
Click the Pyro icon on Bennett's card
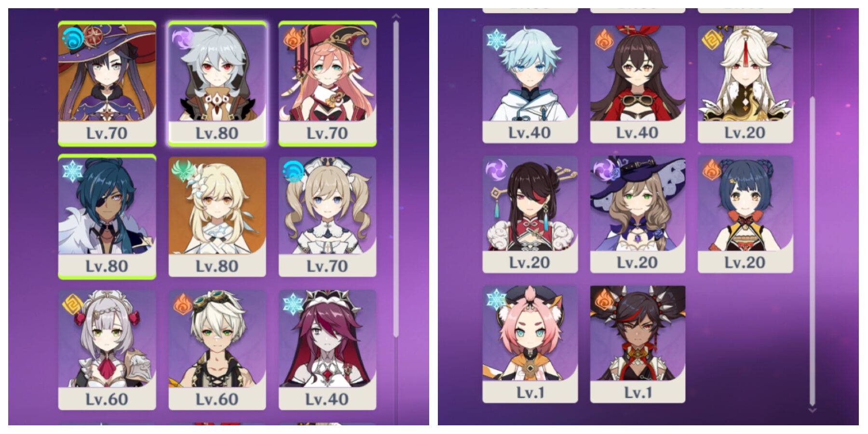[x=183, y=304]
